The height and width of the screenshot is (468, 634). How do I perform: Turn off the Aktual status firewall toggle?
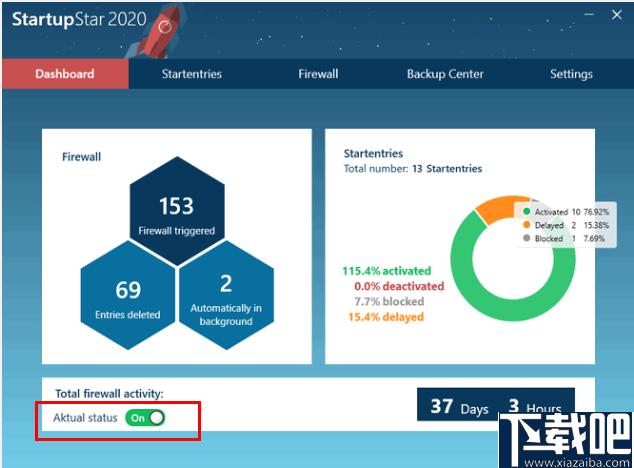(145, 418)
